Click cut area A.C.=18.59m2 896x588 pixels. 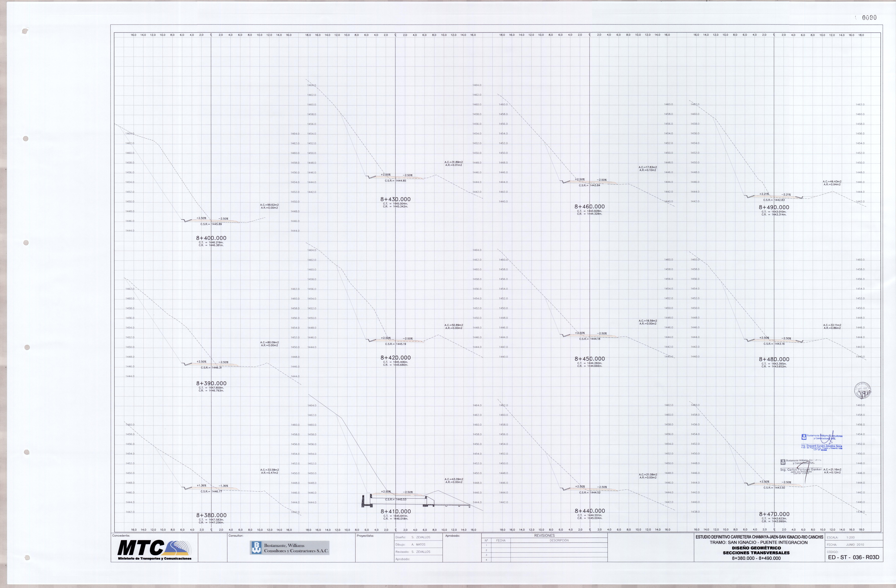click(x=648, y=321)
